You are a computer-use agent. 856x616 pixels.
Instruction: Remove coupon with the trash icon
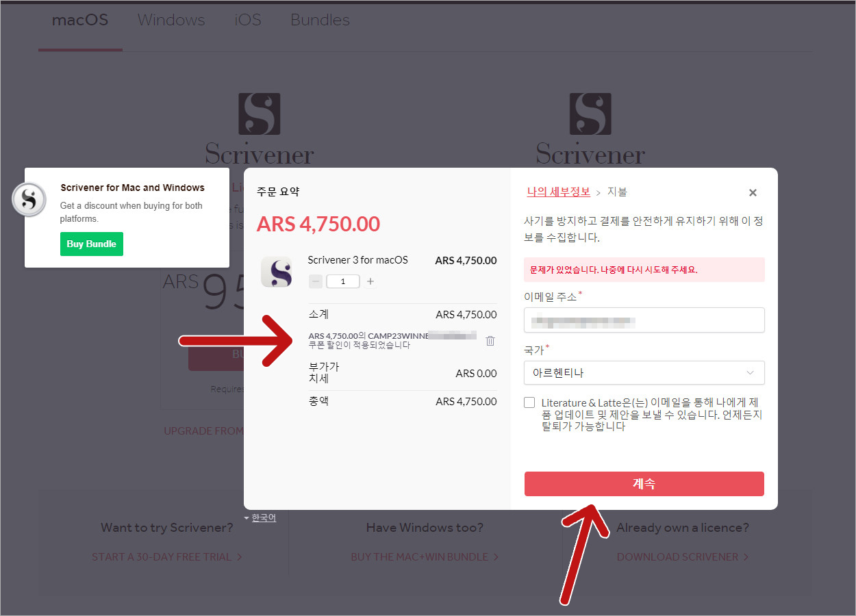490,340
